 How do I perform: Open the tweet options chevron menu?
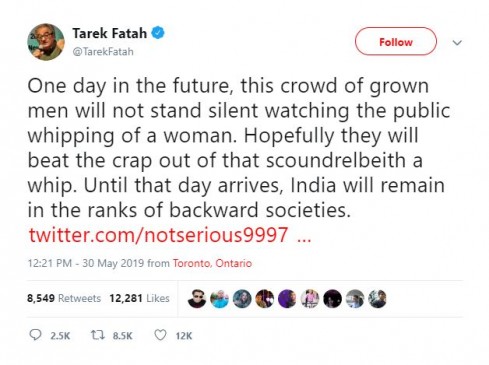pyautogui.click(x=457, y=43)
